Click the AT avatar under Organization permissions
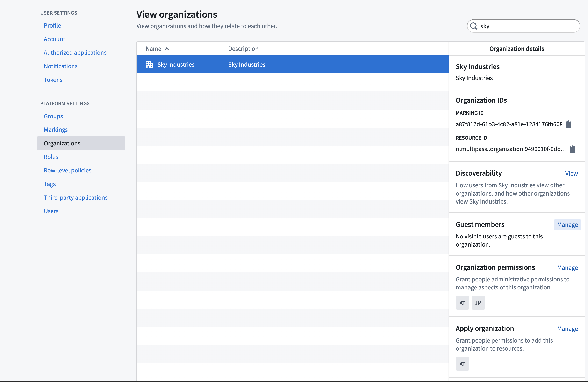This screenshot has height=382, width=588. (x=462, y=302)
